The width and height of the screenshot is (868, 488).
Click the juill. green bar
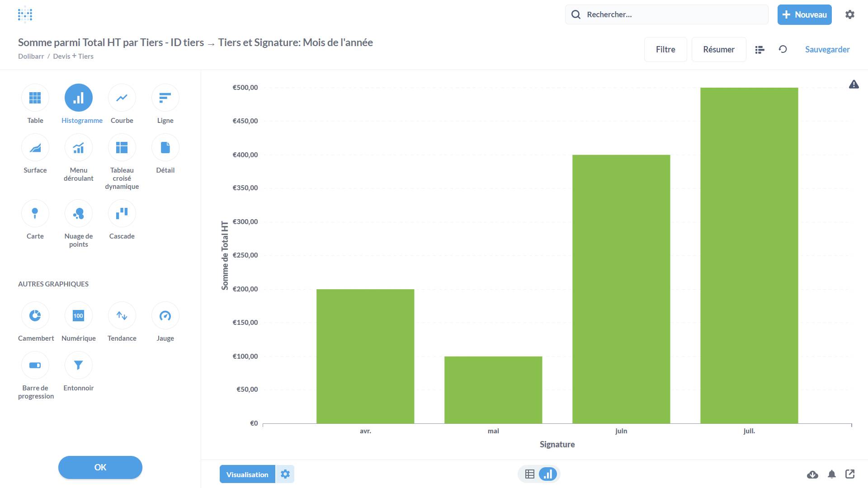[749, 255]
